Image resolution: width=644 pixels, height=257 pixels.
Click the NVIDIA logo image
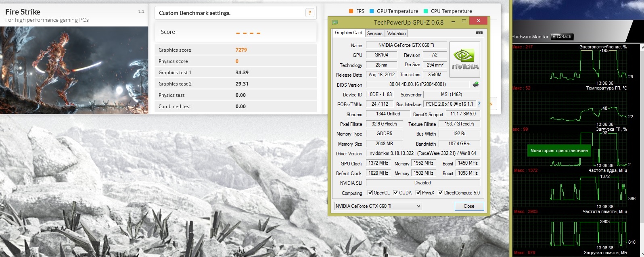(x=465, y=60)
